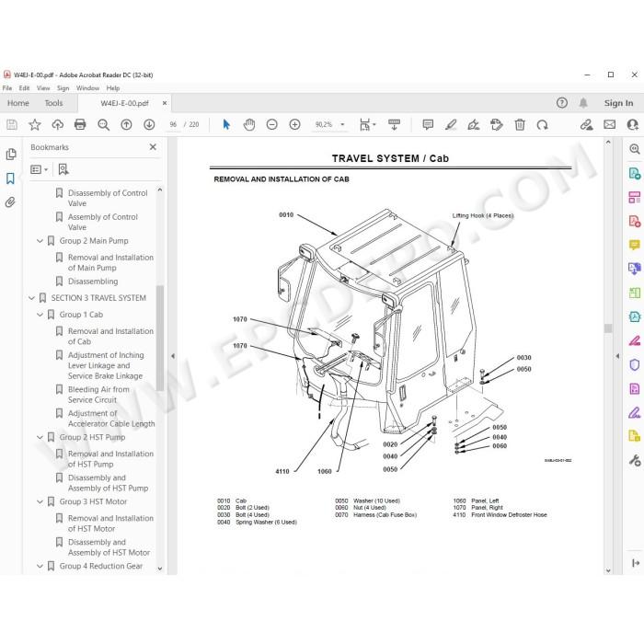Switch to the Tools tab
The width and height of the screenshot is (644, 644).
click(x=53, y=103)
